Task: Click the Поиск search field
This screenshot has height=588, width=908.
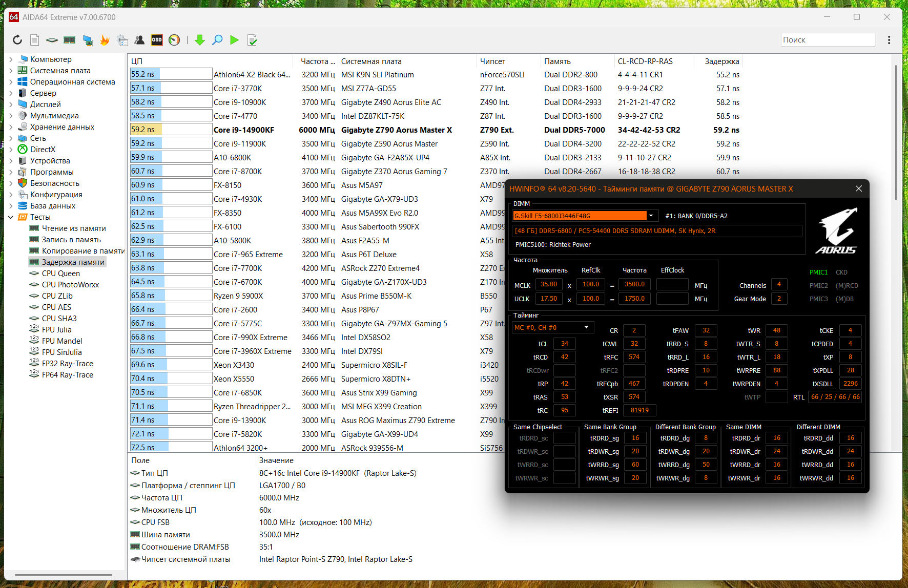Action: coord(828,40)
